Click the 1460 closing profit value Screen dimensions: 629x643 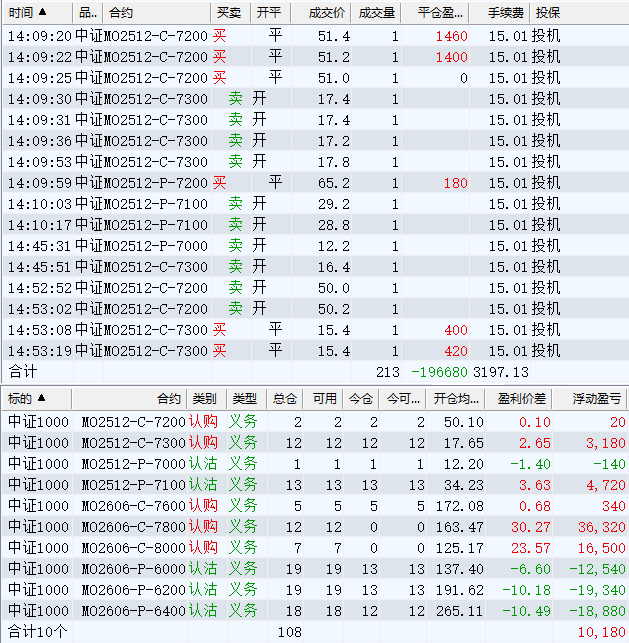[451, 36]
